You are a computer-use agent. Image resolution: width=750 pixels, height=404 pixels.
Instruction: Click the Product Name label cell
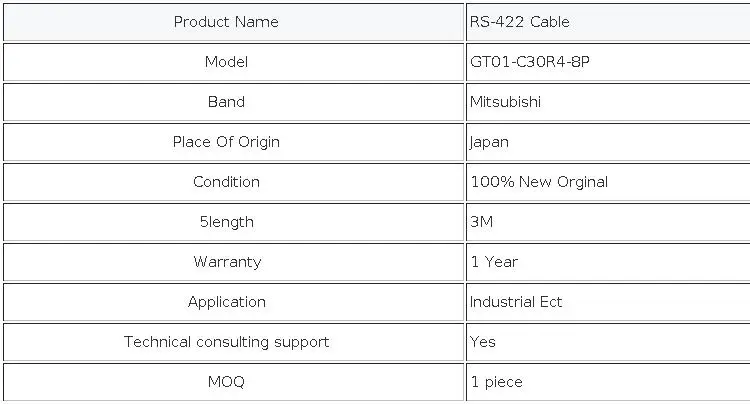(226, 22)
